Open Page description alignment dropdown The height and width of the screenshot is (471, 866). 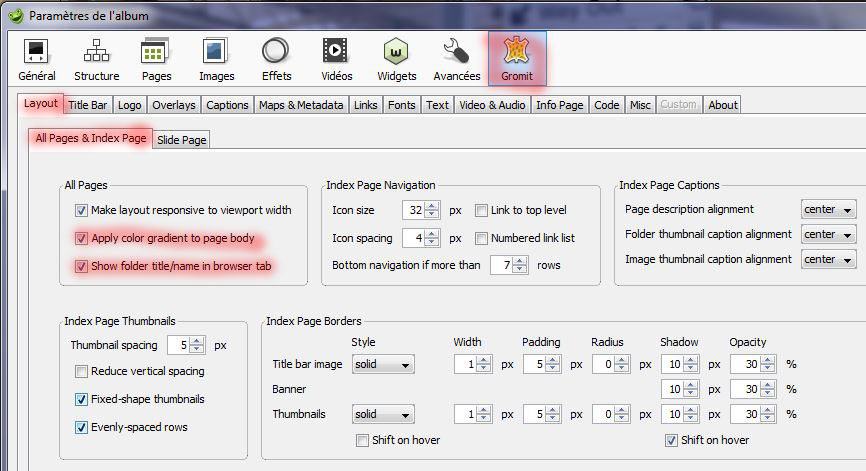[x=829, y=210]
